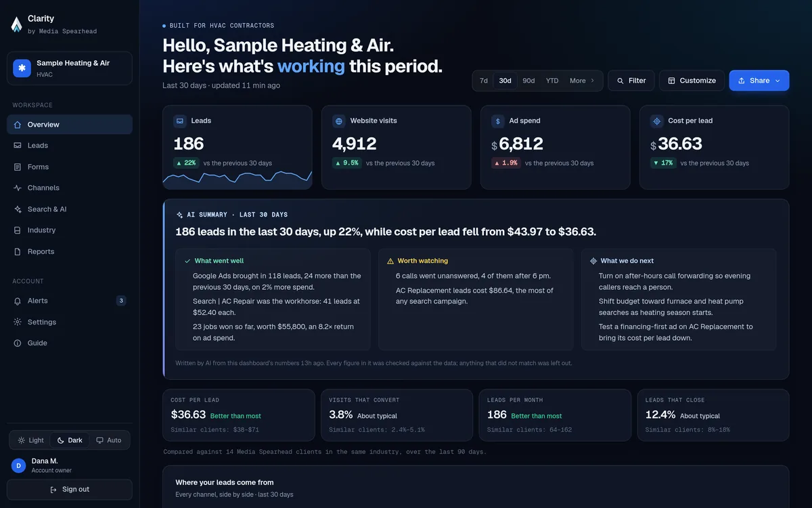Switch theme to Auto mode
The width and height of the screenshot is (812, 508).
pyautogui.click(x=109, y=440)
